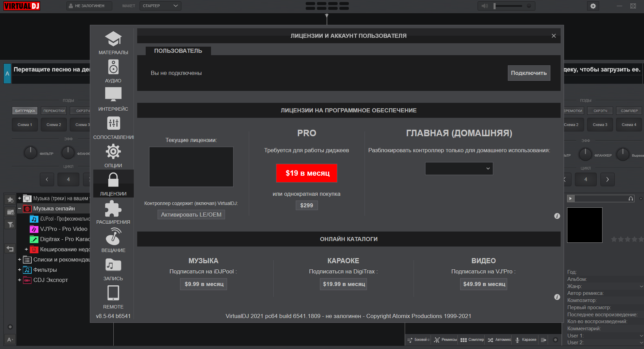The height and width of the screenshot is (349, 644).
Task: Click Активировать LE/OEM button
Action: click(x=191, y=215)
